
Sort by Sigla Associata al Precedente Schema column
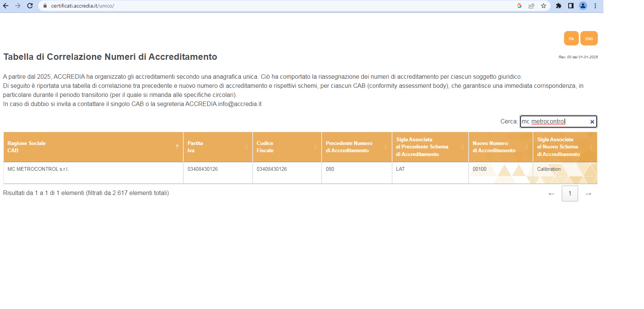coord(430,147)
